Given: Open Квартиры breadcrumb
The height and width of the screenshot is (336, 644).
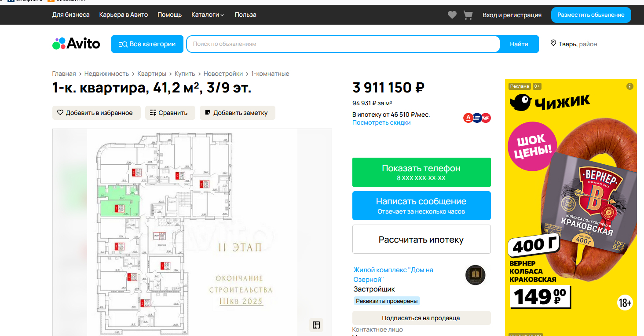Looking at the screenshot, I should point(152,74).
